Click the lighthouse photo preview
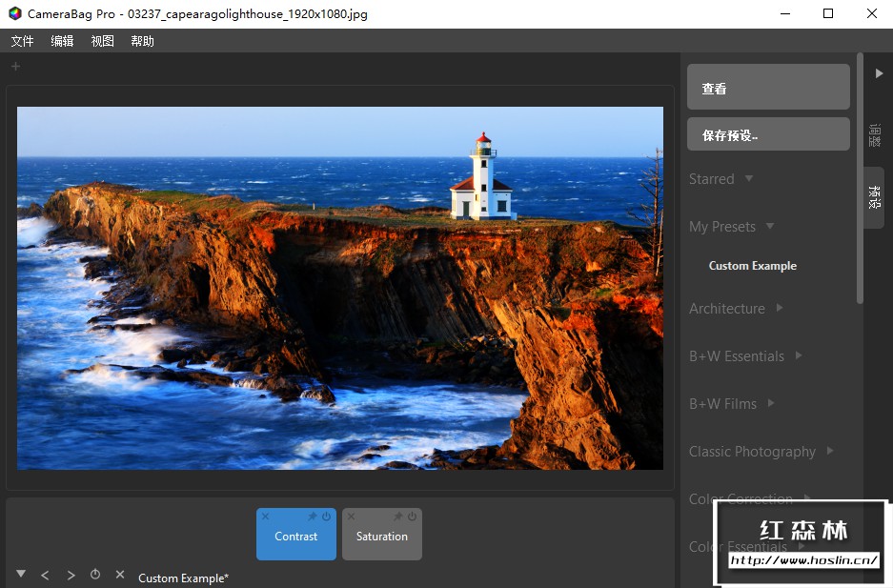This screenshot has height=588, width=893. (x=340, y=288)
